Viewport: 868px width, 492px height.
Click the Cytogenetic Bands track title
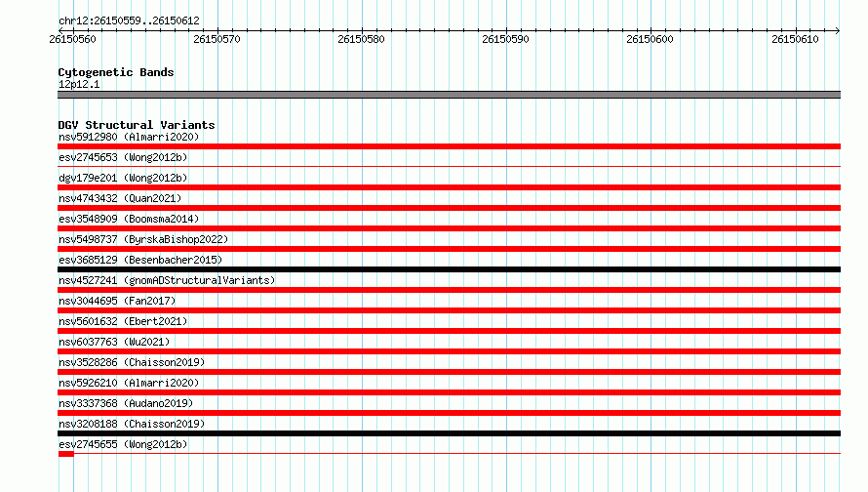pyautogui.click(x=116, y=72)
